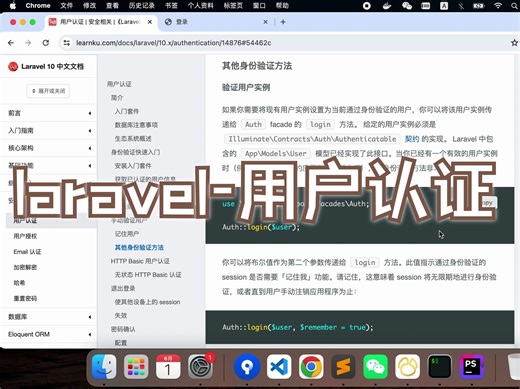The height and width of the screenshot is (389, 520).
Task: Reload the current page
Action: pos(46,43)
